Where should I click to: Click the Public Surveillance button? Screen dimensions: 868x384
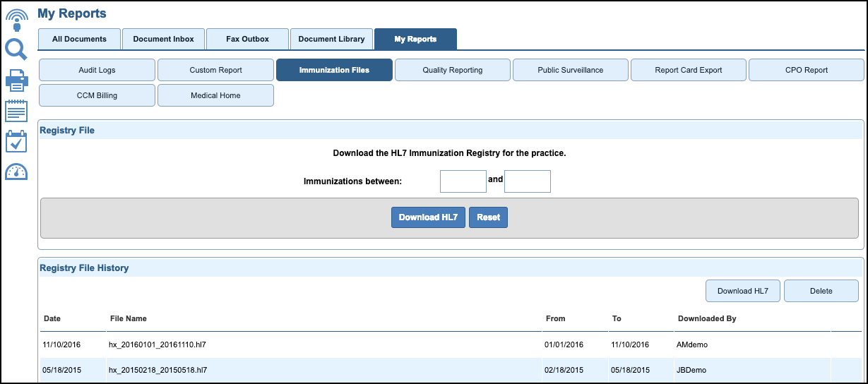(571, 71)
